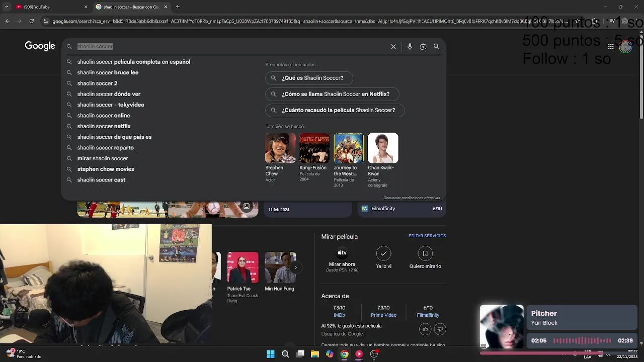Open the tab search dropdown
Screen dimensions: 644x362
[7, 7]
